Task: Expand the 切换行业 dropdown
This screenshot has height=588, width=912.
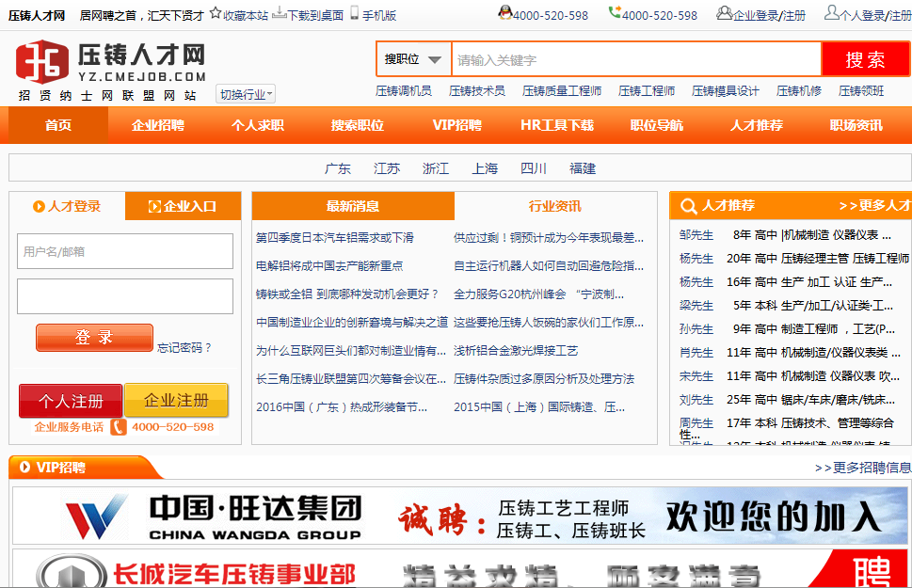Action: (246, 94)
